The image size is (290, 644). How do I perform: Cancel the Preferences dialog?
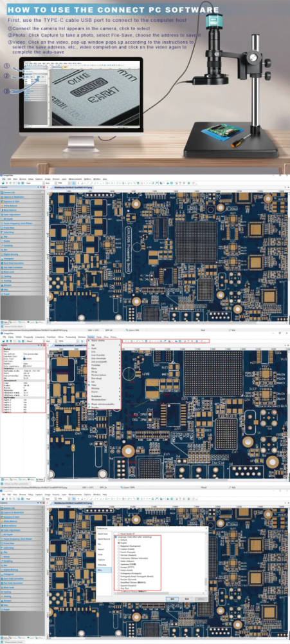click(x=187, y=599)
